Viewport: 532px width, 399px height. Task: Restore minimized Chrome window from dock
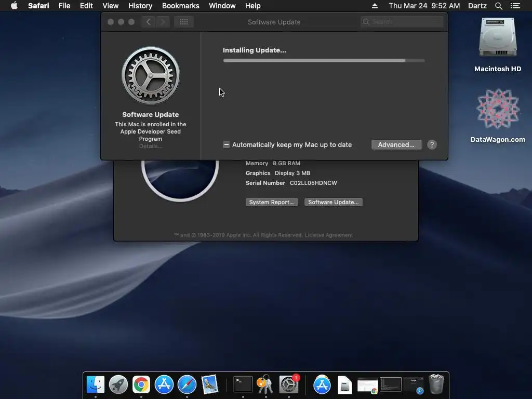coord(367,385)
